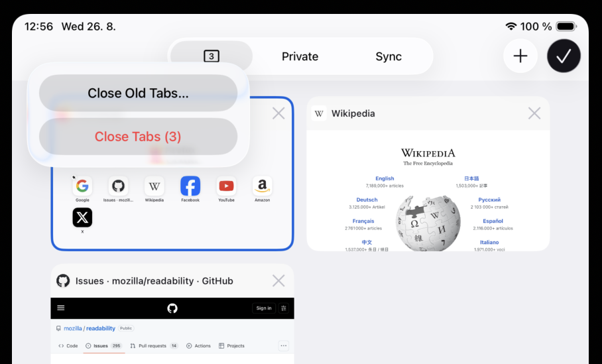The width and height of the screenshot is (602, 364).
Task: Open the Deutsch Wikipedia link
Action: click(367, 200)
